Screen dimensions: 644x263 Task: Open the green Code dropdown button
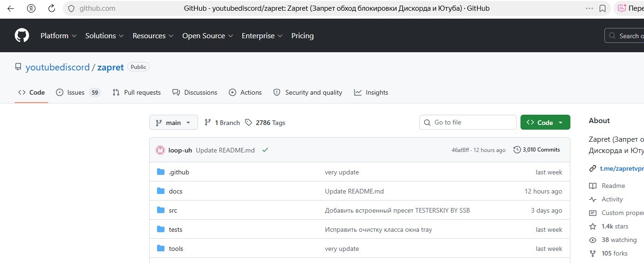[x=545, y=123]
